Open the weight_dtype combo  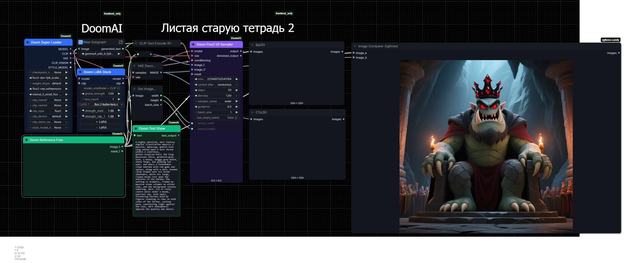(x=48, y=84)
